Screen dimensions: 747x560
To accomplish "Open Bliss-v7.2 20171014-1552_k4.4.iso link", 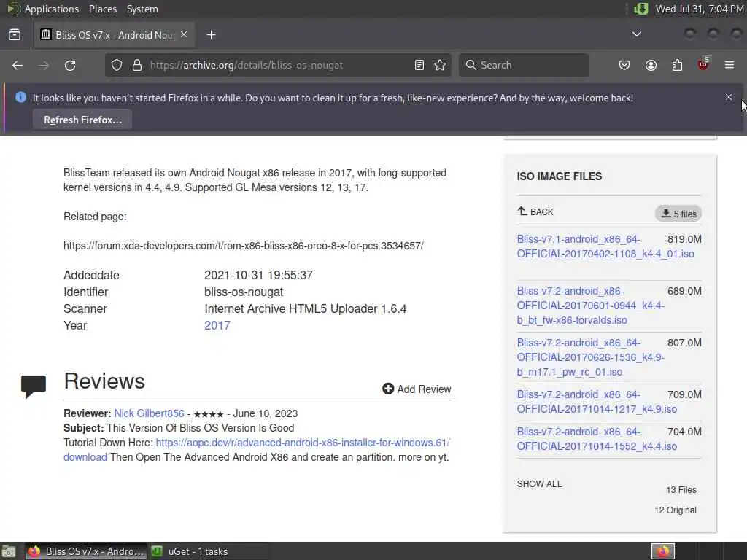I will click(597, 439).
